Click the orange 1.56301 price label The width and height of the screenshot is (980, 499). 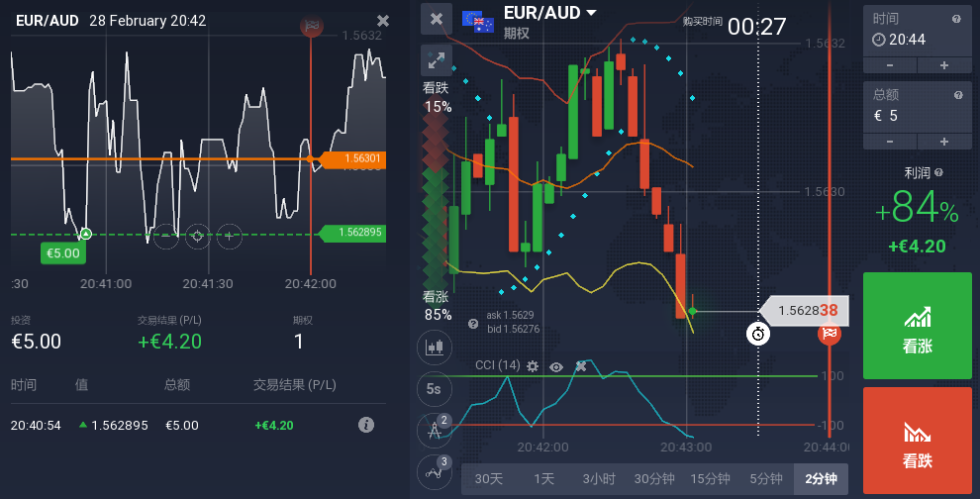[x=354, y=158]
